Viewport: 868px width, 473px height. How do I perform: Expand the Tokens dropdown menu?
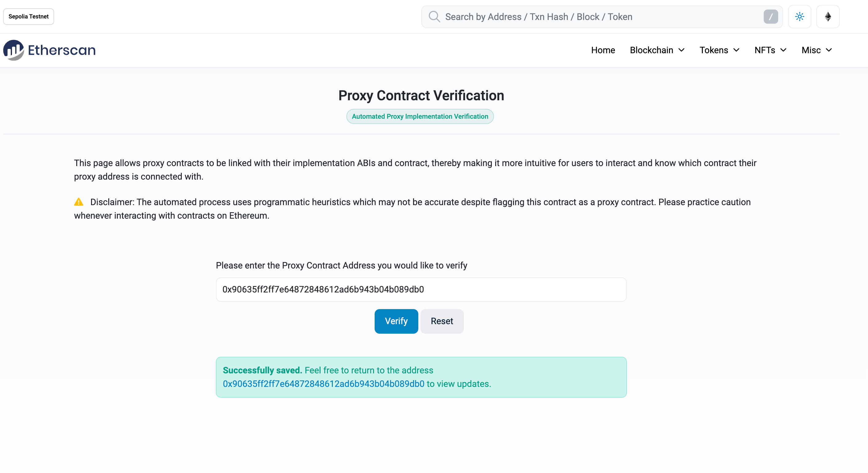tap(719, 50)
